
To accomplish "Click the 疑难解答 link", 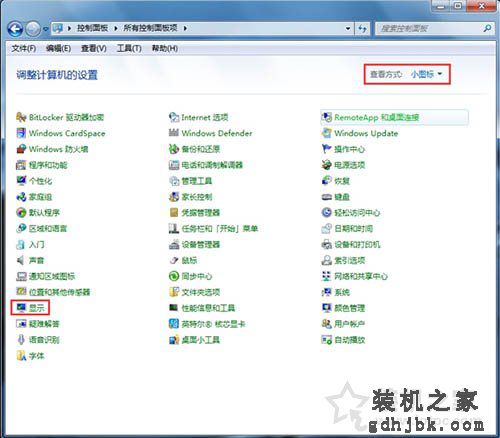I will 44,324.
